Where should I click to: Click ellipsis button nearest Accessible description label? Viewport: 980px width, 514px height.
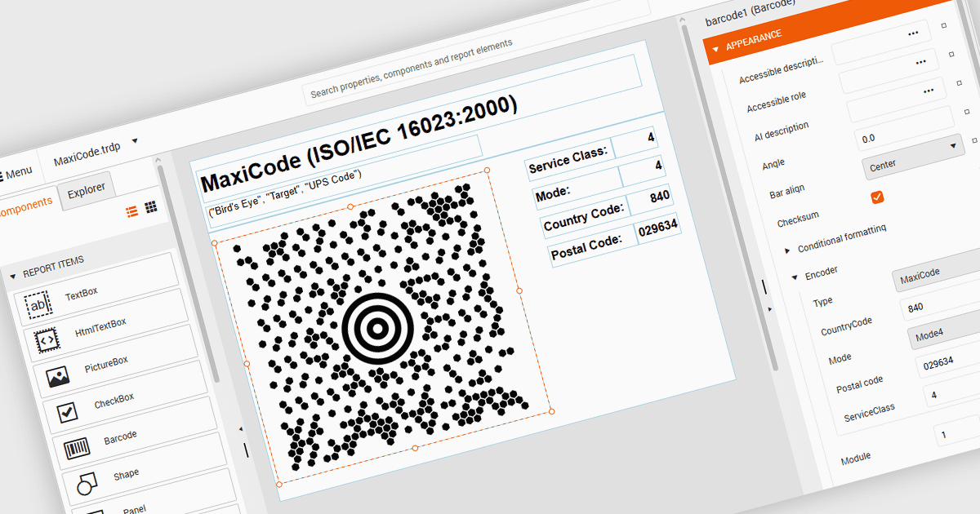coord(913,33)
